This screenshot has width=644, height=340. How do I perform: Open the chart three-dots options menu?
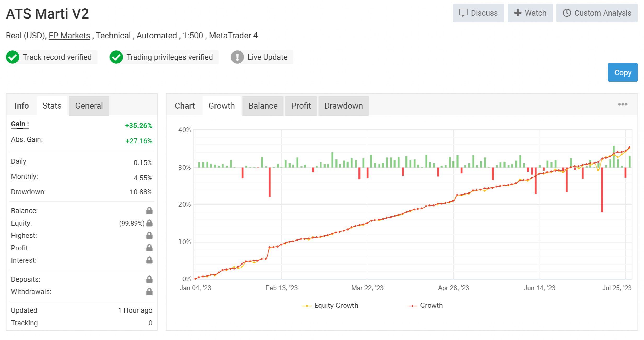click(622, 104)
